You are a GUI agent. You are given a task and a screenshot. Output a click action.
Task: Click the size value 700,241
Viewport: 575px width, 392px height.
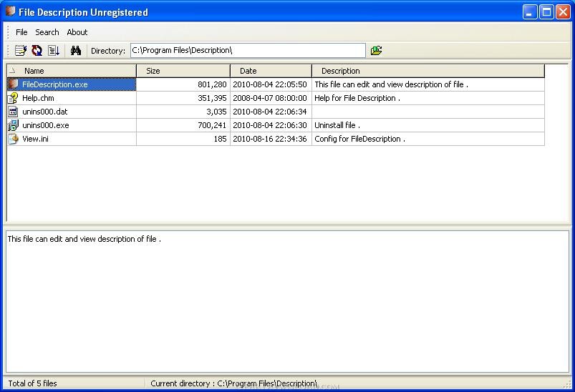coord(212,125)
